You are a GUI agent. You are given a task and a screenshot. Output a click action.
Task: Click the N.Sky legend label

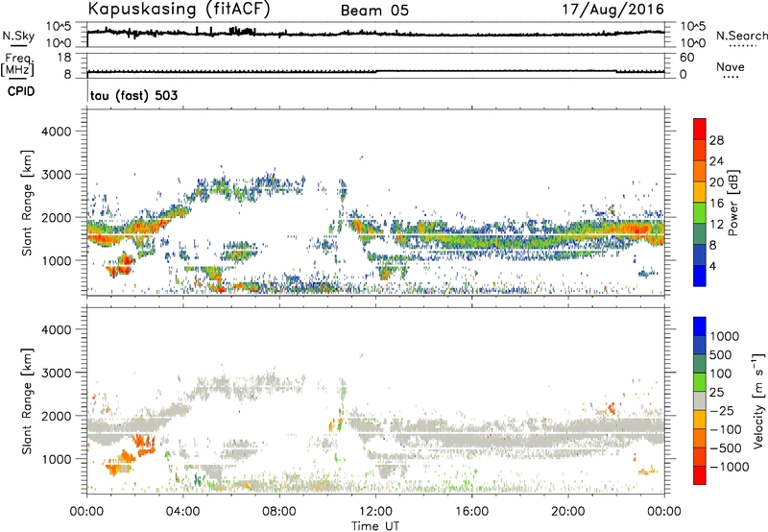[18, 36]
